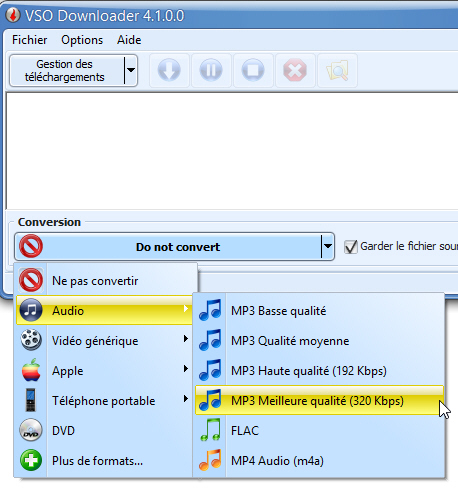
Task: Expand the Vidéo générique submenu arrow
Action: (186, 339)
